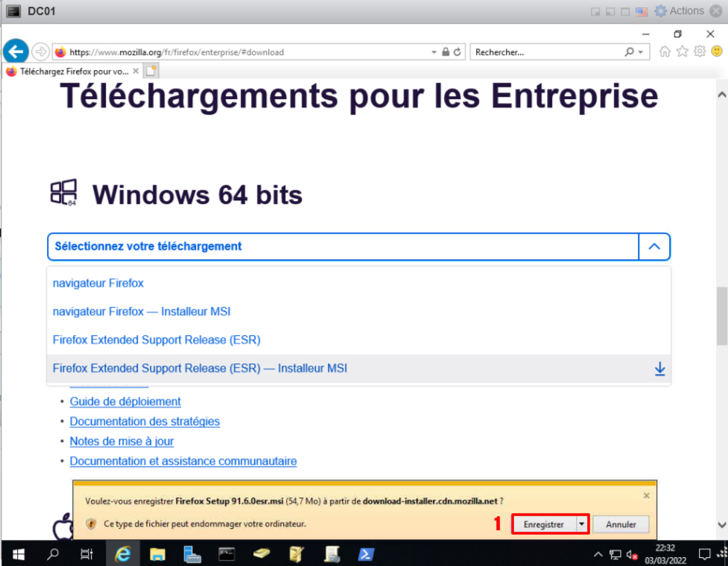This screenshot has height=566, width=728.
Task: Expand the Enregistrer button dropdown arrow
Action: (x=581, y=524)
